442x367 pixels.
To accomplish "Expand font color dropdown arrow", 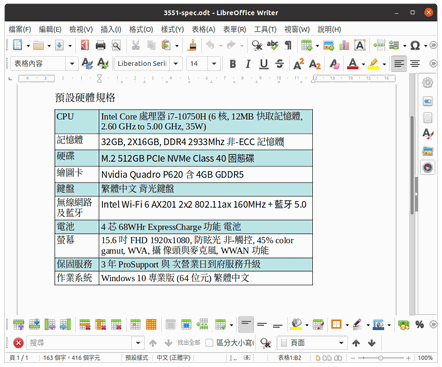I will pos(363,64).
